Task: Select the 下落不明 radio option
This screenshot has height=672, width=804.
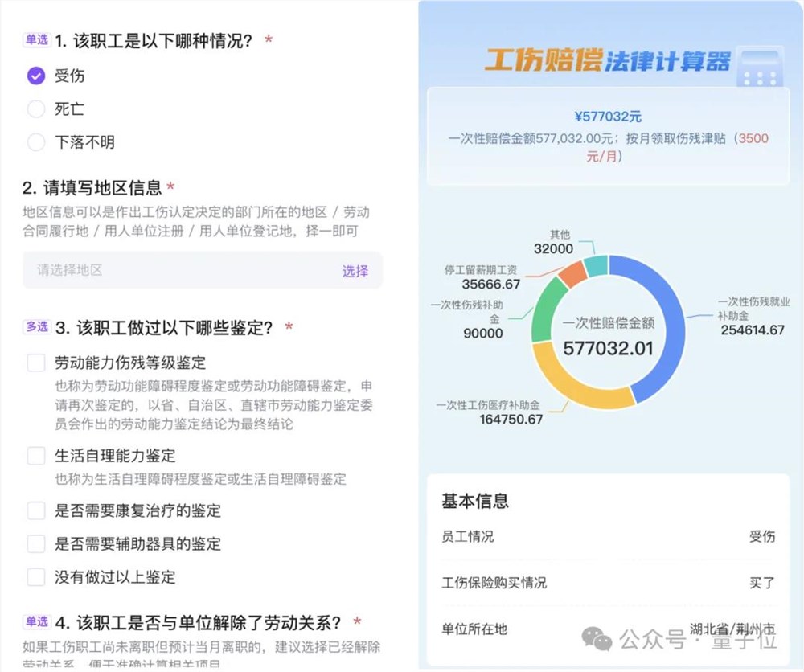Action: click(35, 142)
